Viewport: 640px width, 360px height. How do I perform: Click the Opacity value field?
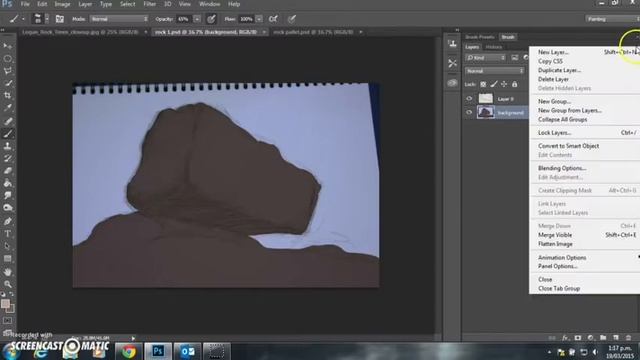[183, 19]
